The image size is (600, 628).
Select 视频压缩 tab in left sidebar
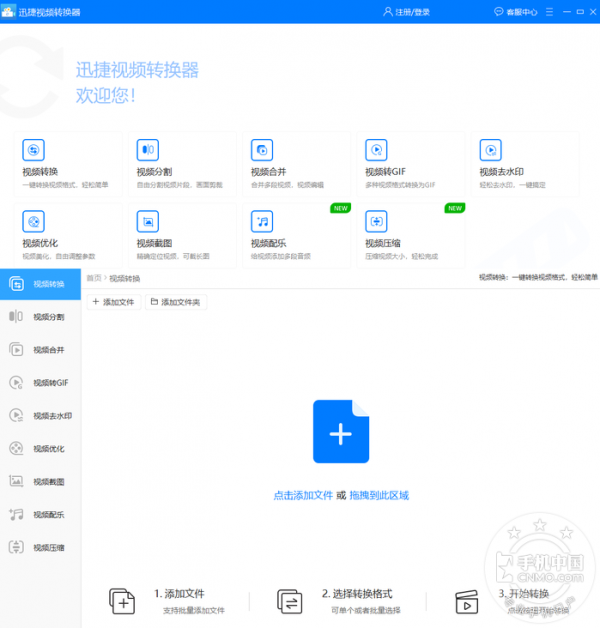pos(40,547)
